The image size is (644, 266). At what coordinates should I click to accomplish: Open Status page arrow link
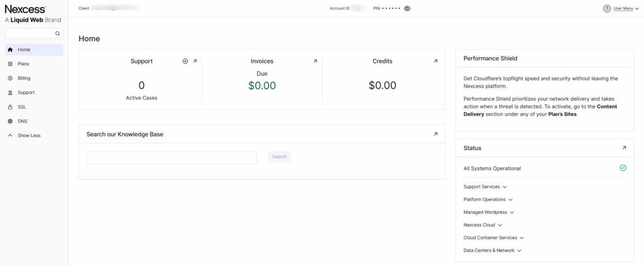pos(624,148)
